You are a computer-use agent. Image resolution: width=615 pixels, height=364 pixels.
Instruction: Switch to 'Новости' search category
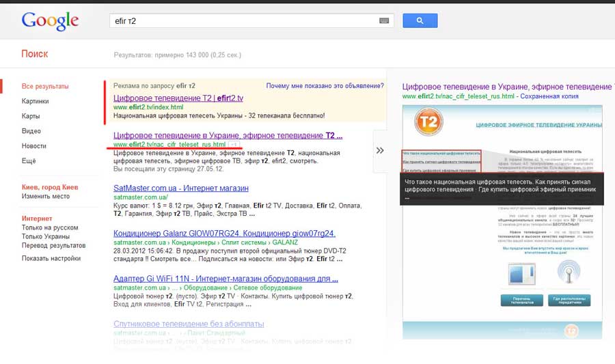tap(33, 145)
